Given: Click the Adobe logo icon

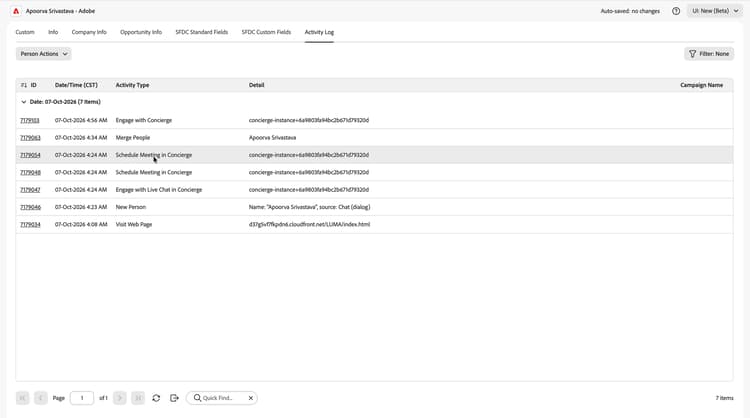Looking at the screenshot, I should click(16, 11).
